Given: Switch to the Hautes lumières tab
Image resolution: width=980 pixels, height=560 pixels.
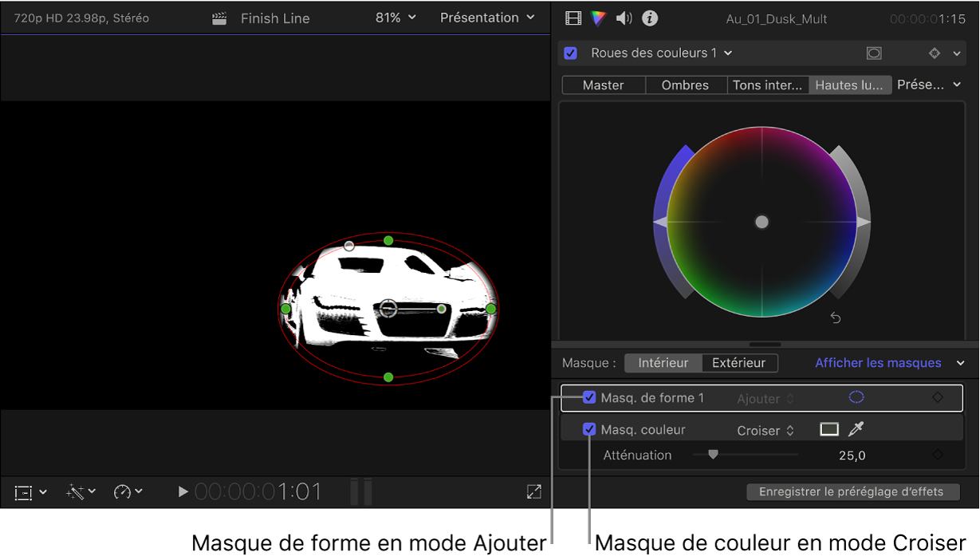Looking at the screenshot, I should (849, 84).
